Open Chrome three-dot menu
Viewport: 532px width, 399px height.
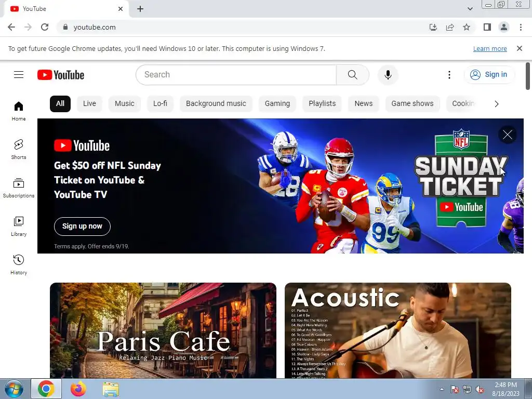[521, 27]
